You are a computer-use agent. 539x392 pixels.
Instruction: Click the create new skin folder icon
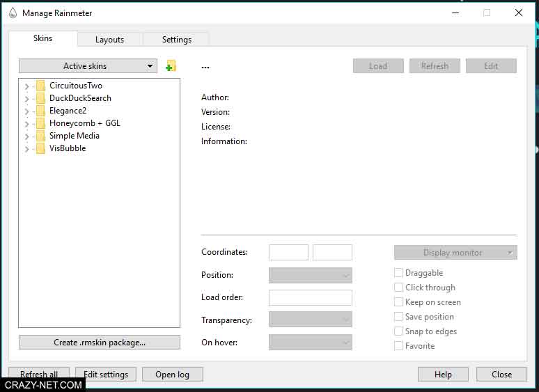click(171, 66)
